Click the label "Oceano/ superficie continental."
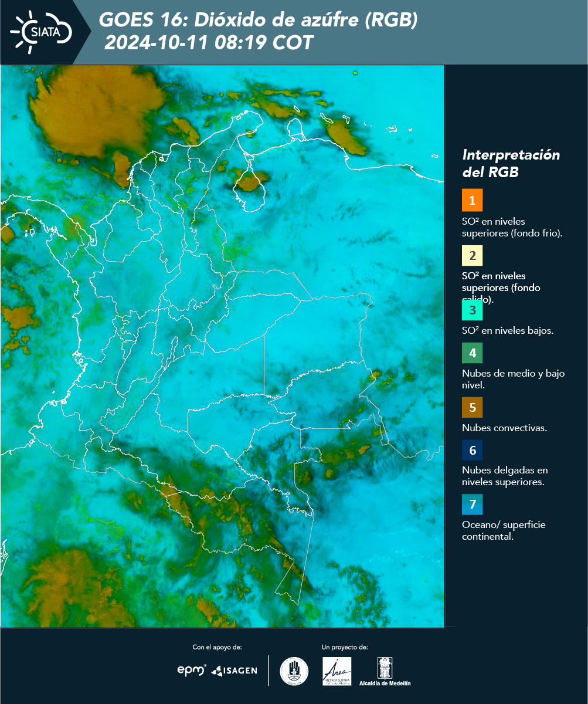This screenshot has height=704, width=588. tap(504, 530)
